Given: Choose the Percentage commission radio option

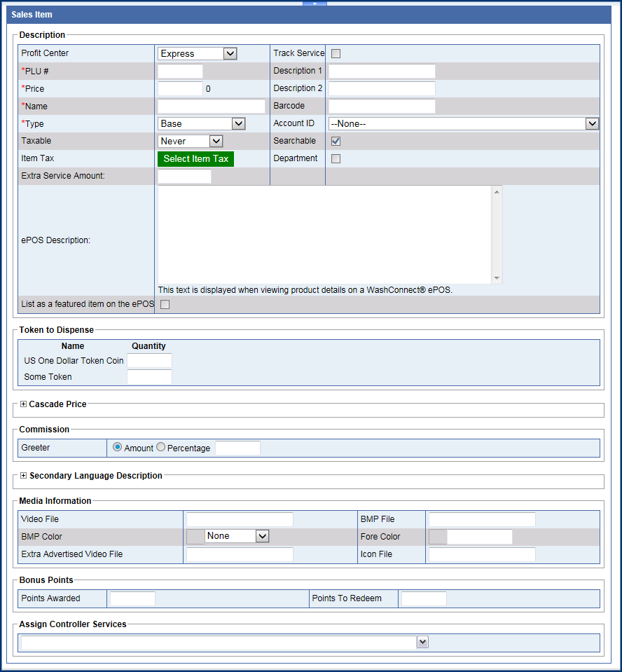Looking at the screenshot, I should click(160, 447).
